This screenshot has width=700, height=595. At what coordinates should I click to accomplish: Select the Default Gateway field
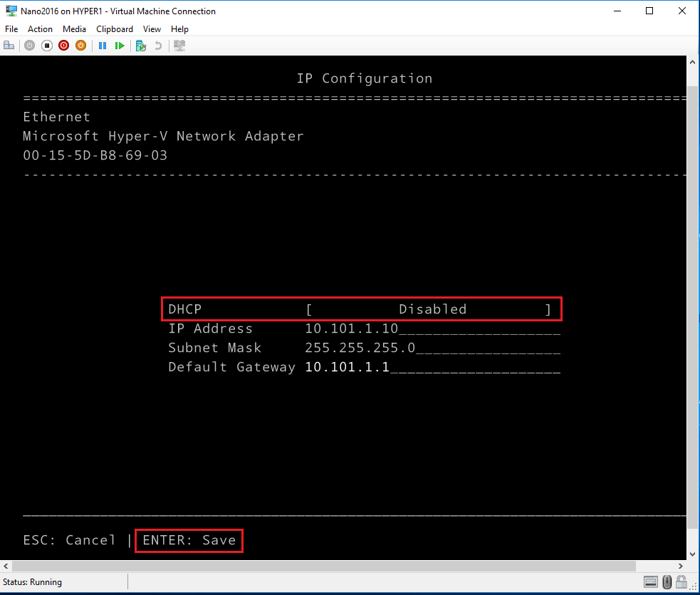(x=432, y=368)
